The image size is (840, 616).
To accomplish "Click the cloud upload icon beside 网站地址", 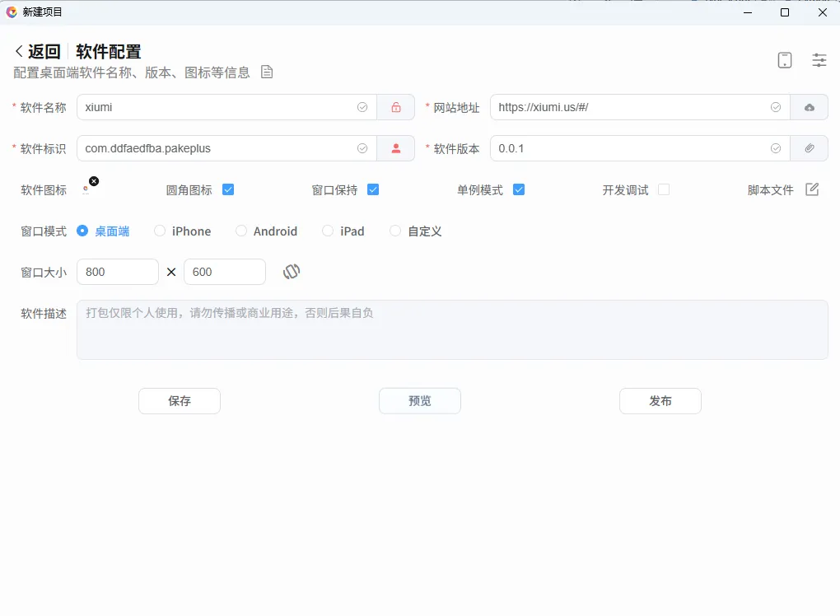I will (809, 107).
